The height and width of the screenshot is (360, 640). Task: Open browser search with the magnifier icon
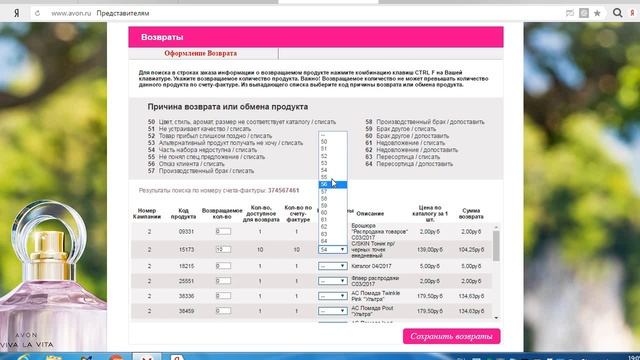tap(618, 13)
